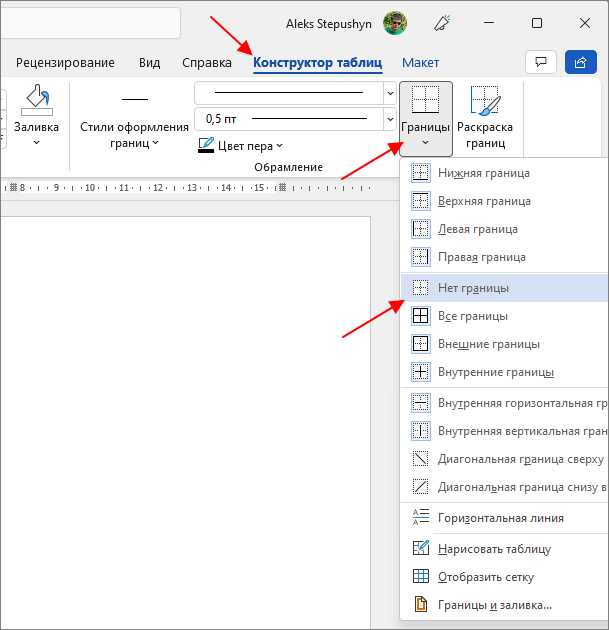
Task: Open Стили оформления границ gallery
Action: [x=135, y=119]
